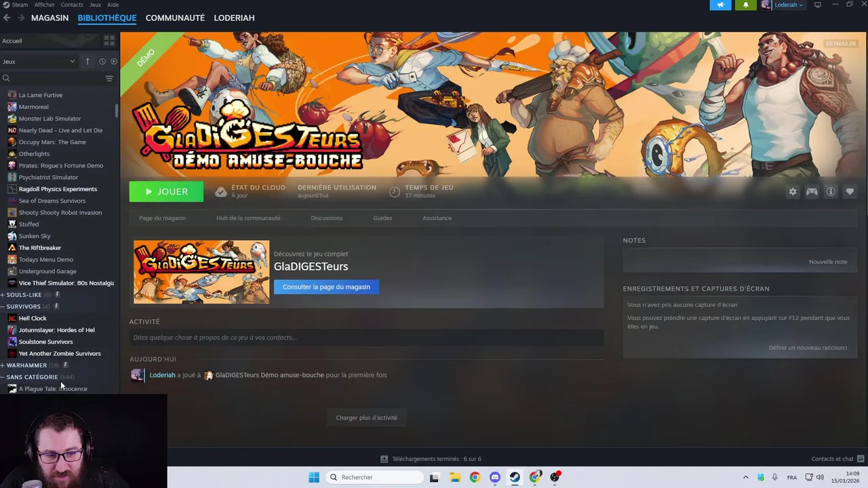Viewport: 868px width, 488px height.
Task: Click the downloads status icon
Action: 384,459
